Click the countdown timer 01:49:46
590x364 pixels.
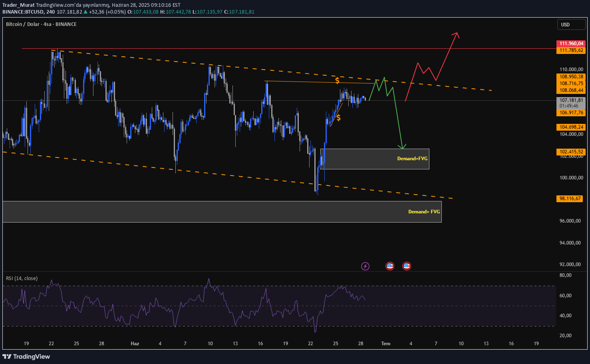click(569, 106)
